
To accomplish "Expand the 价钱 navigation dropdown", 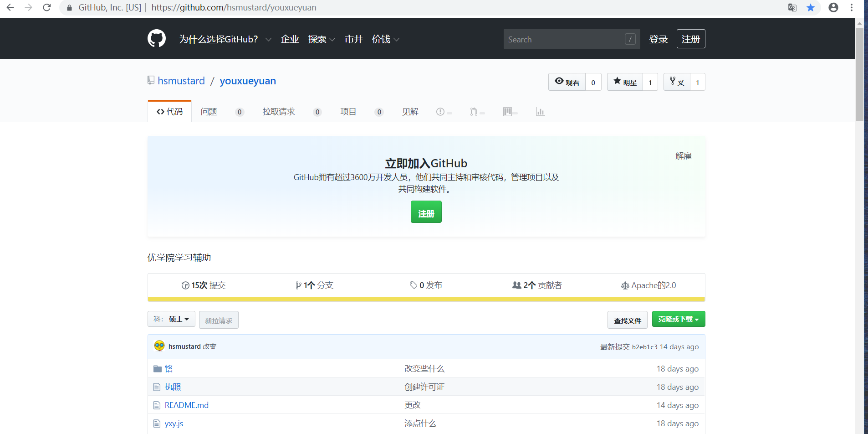I will 386,39.
